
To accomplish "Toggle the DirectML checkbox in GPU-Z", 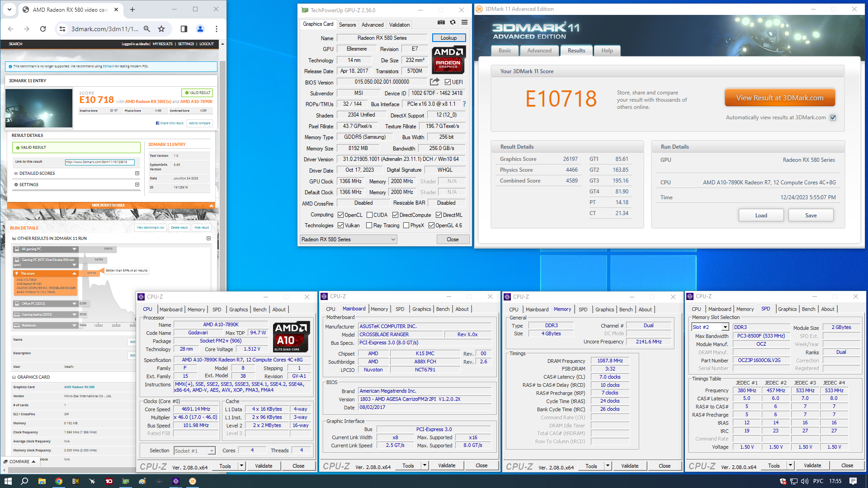I will [439, 215].
